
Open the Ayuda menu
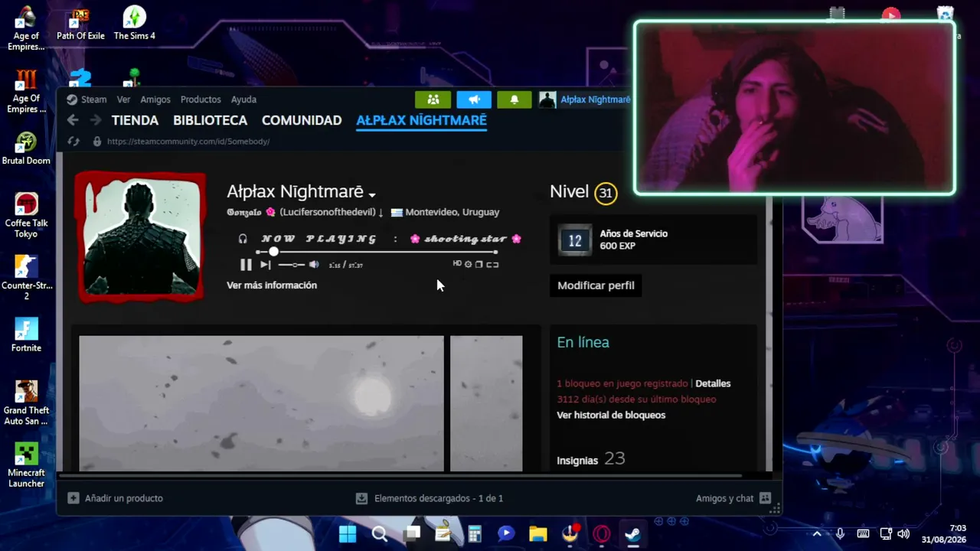click(243, 99)
